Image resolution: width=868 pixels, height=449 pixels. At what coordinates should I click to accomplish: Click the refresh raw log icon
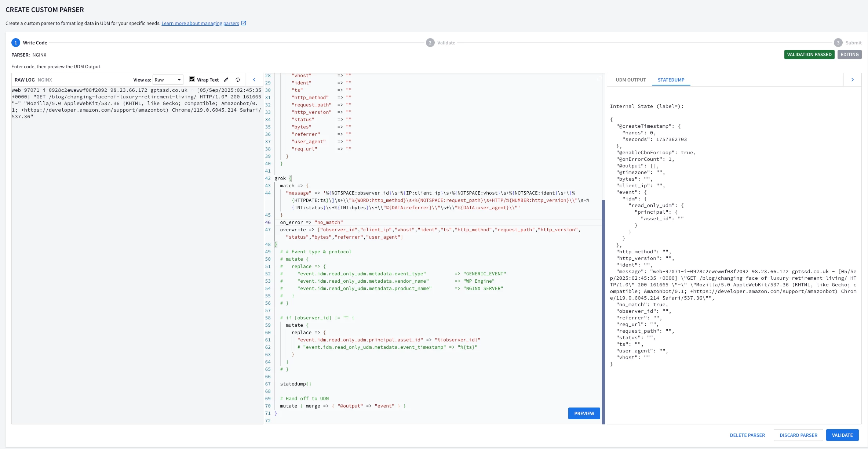point(238,80)
